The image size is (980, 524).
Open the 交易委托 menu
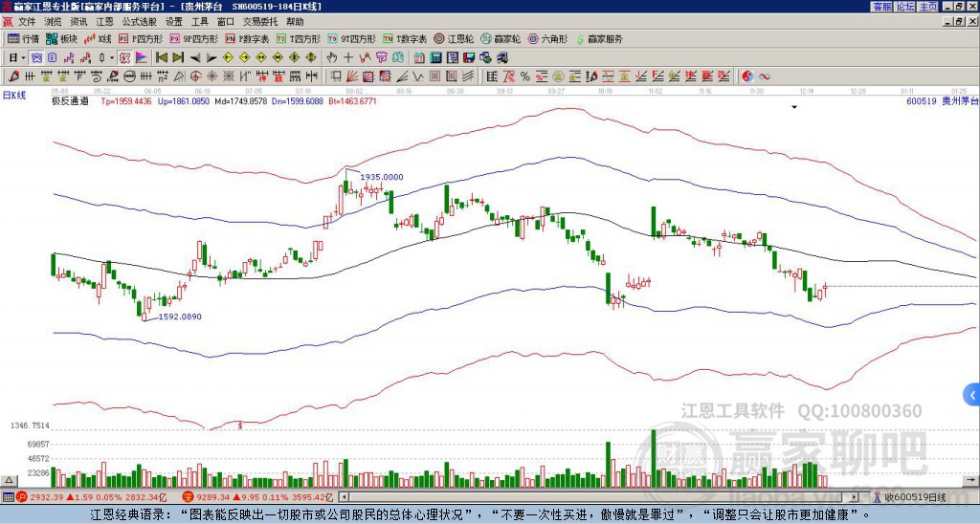click(x=260, y=22)
